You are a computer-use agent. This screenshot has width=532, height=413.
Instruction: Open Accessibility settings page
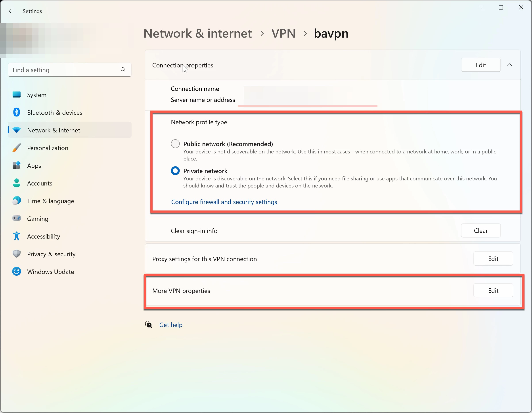[70, 236]
